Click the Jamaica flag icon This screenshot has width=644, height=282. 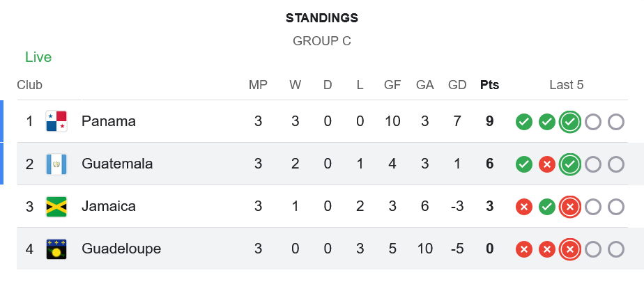pyautogui.click(x=56, y=207)
